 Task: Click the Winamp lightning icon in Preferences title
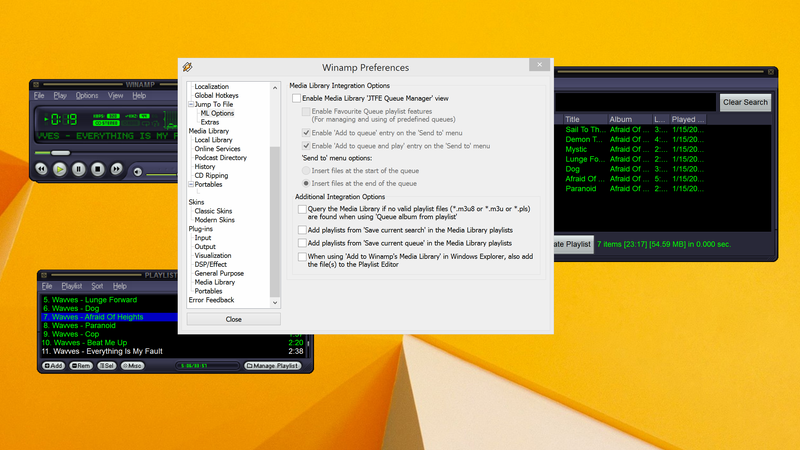(187, 67)
